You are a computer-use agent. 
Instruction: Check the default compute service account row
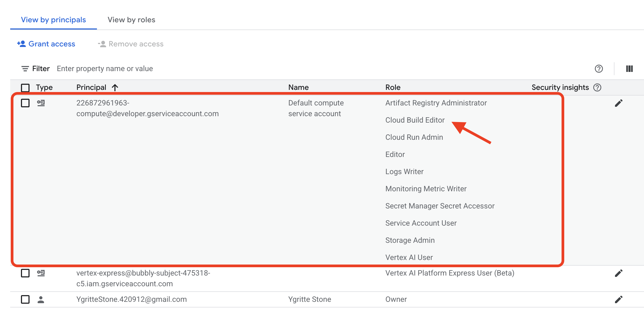[x=25, y=103]
